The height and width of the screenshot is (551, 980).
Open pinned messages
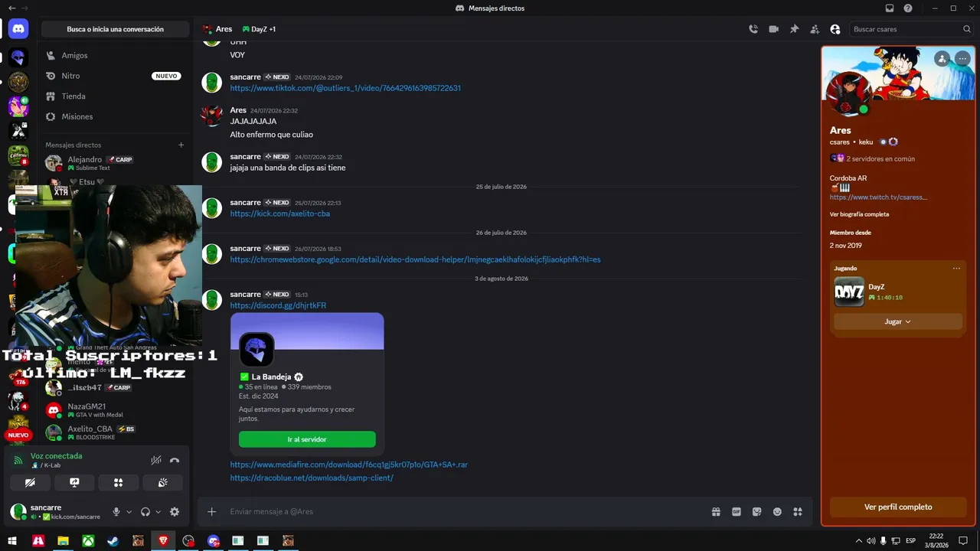point(794,29)
